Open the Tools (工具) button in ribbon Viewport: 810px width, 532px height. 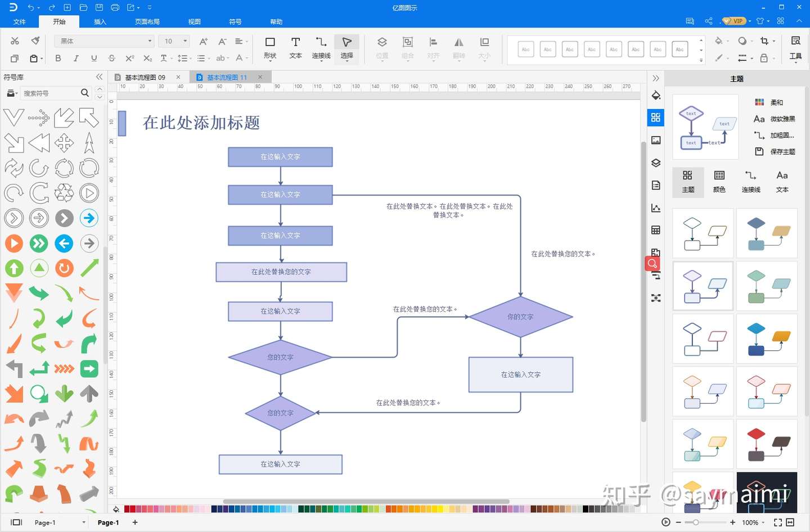point(795,48)
